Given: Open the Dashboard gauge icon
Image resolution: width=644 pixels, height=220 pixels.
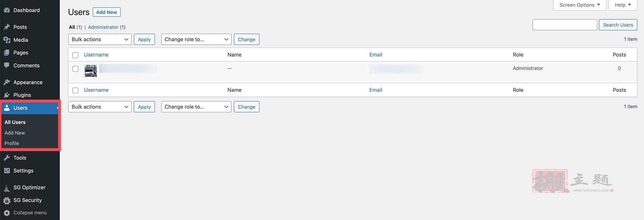Looking at the screenshot, I should (7, 10).
